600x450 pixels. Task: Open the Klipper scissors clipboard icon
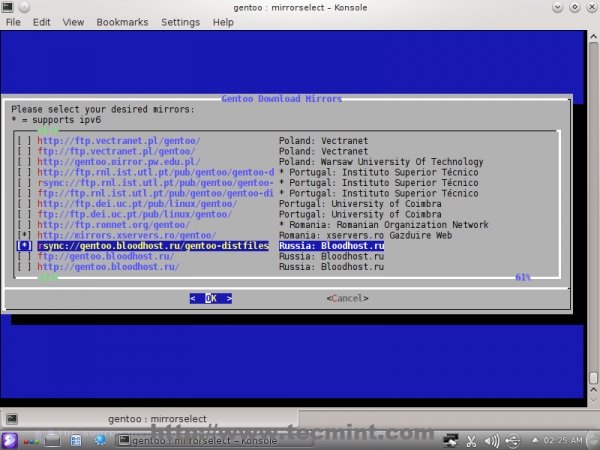coord(471,441)
